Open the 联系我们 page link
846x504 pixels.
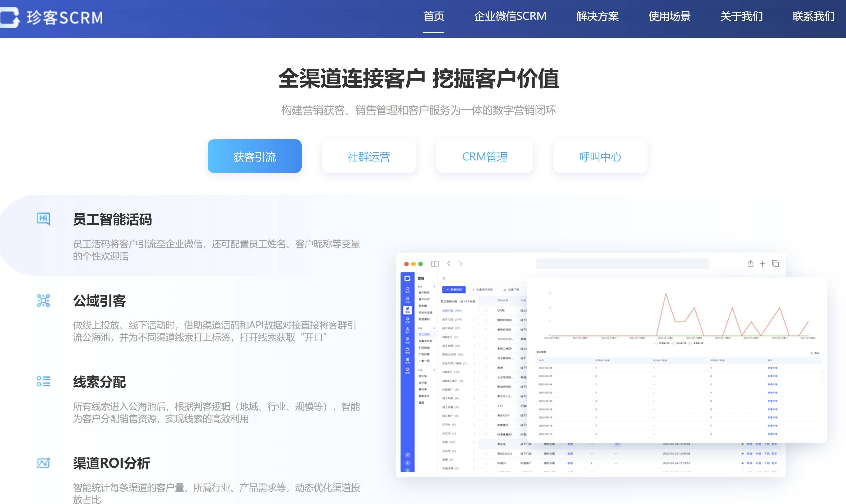click(x=813, y=16)
